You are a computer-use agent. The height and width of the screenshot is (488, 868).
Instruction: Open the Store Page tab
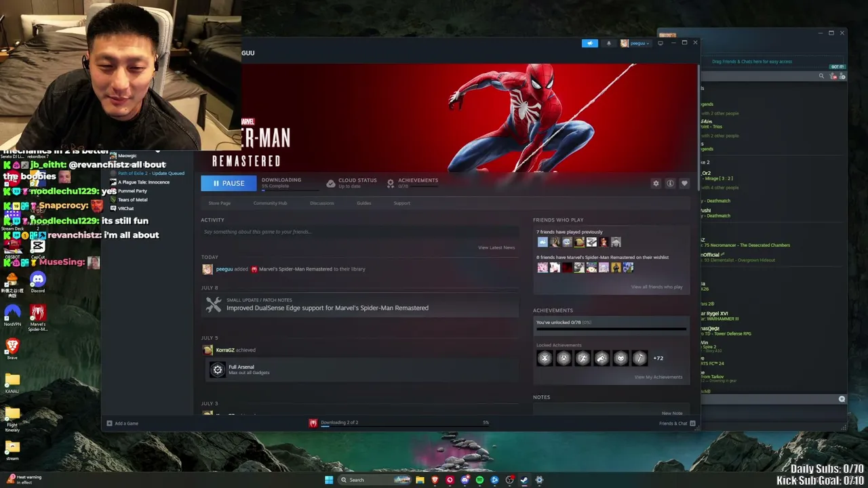[220, 203]
